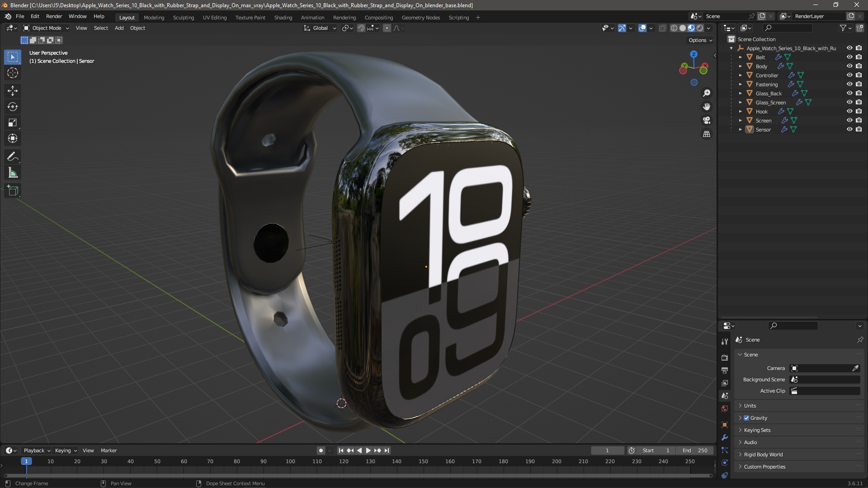Open the Physics properties tab
Screen dimensions: 868x488
[x=725, y=462]
